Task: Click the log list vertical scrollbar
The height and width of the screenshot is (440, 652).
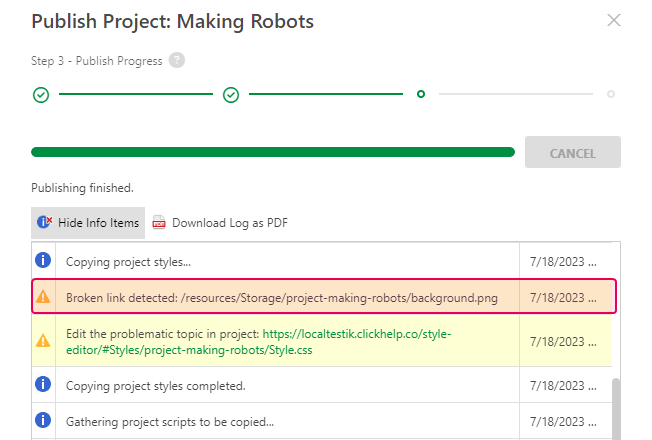Action: point(616,408)
